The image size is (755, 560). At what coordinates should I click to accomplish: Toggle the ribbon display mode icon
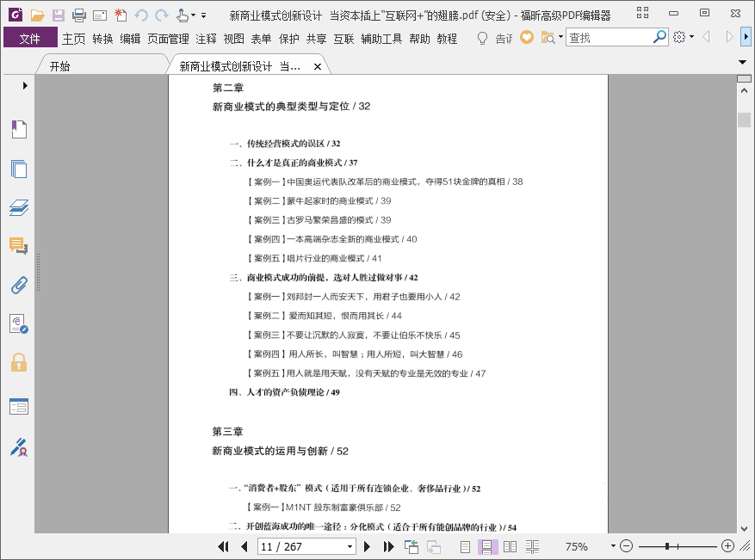(x=642, y=13)
